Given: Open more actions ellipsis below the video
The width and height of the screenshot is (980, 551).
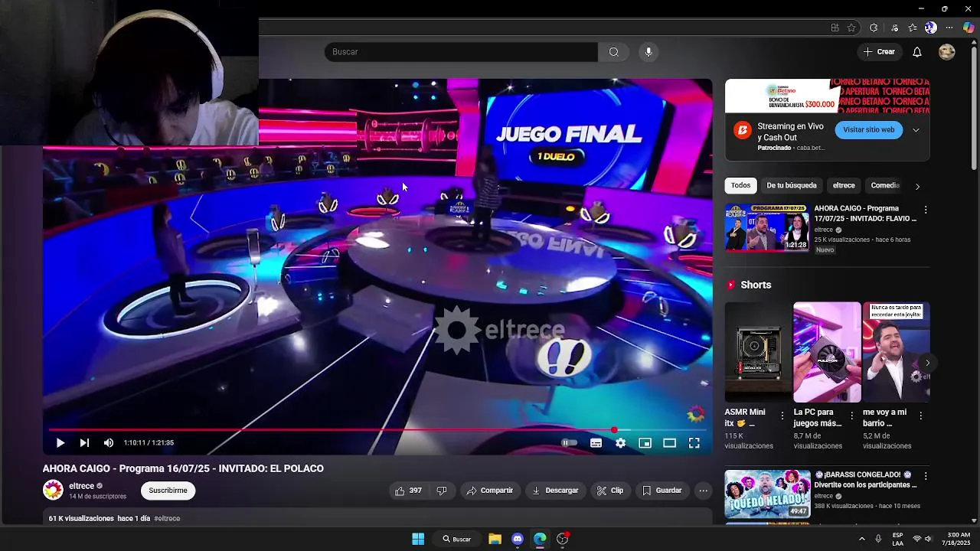Looking at the screenshot, I should coord(703,491).
